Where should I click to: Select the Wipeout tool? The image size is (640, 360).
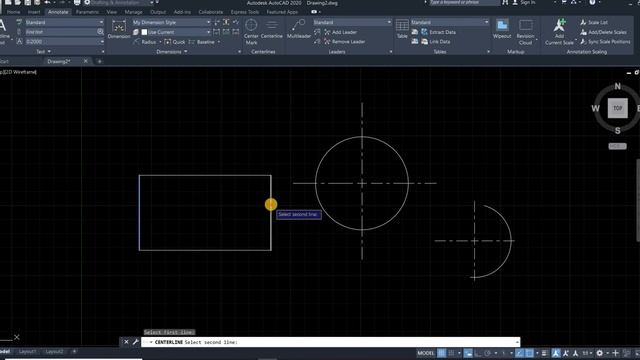pos(502,29)
